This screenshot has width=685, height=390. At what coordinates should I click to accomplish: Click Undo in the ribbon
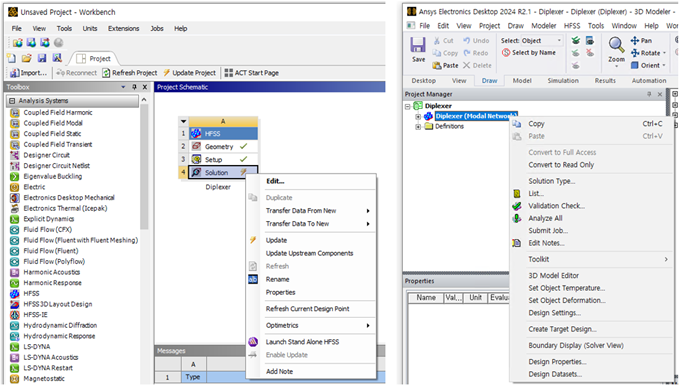476,41
